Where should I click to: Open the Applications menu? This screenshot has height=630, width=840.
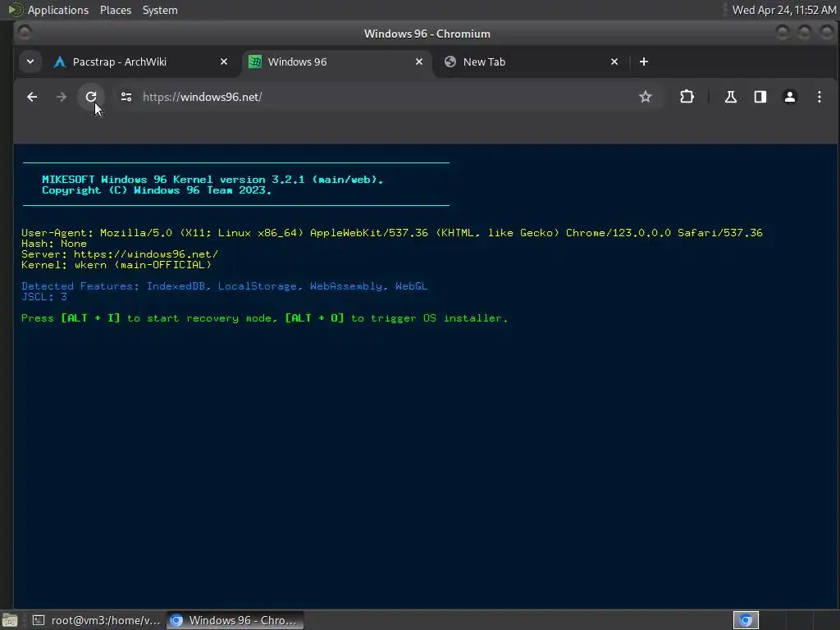click(x=58, y=10)
